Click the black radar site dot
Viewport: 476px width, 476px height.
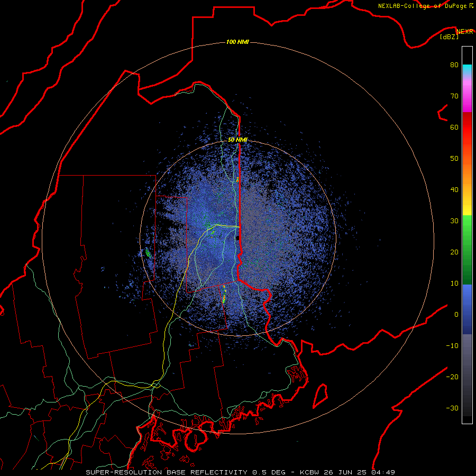[237, 238]
